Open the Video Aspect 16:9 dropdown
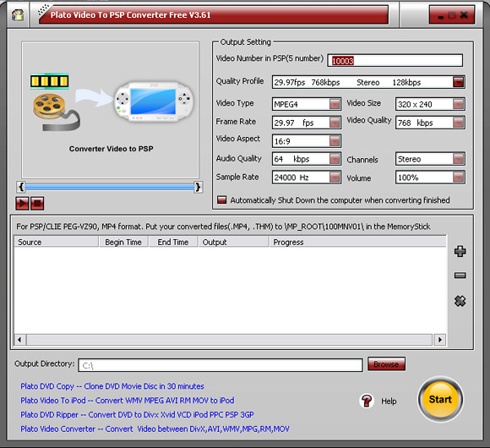 (x=335, y=141)
